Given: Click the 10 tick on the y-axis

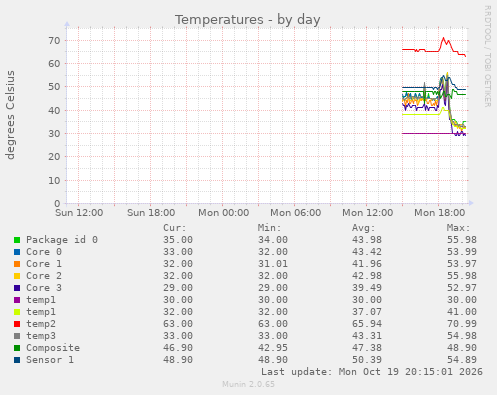Looking at the screenshot, I should tap(54, 180).
